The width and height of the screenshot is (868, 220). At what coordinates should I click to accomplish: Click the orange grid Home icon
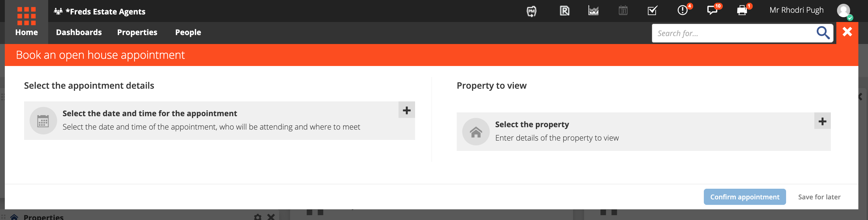tap(27, 16)
